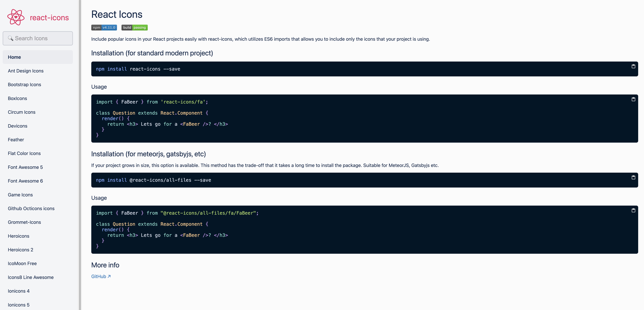Screen dimensions: 644x310
Task: Click the react-icons atom logo
Action: click(x=16, y=17)
